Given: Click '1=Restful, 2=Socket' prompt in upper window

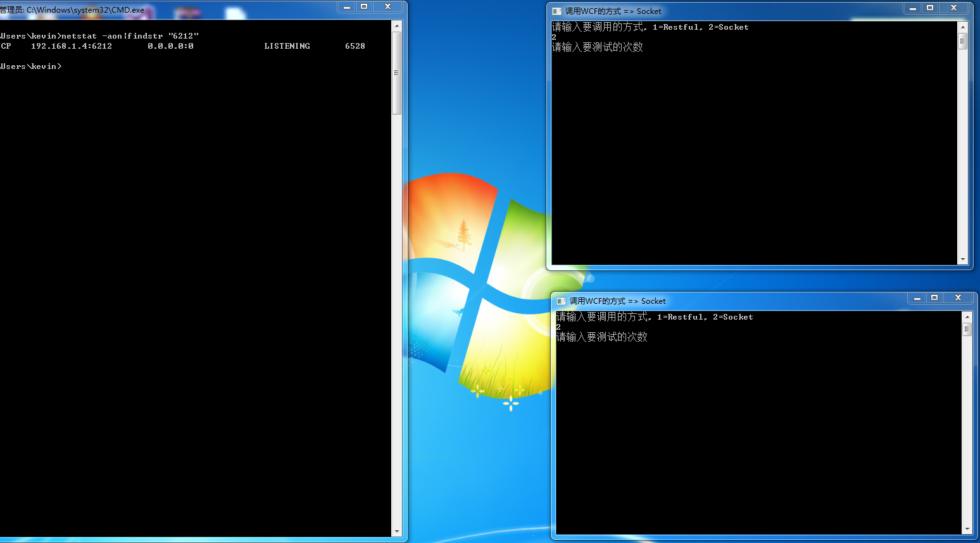Looking at the screenshot, I should 701,27.
